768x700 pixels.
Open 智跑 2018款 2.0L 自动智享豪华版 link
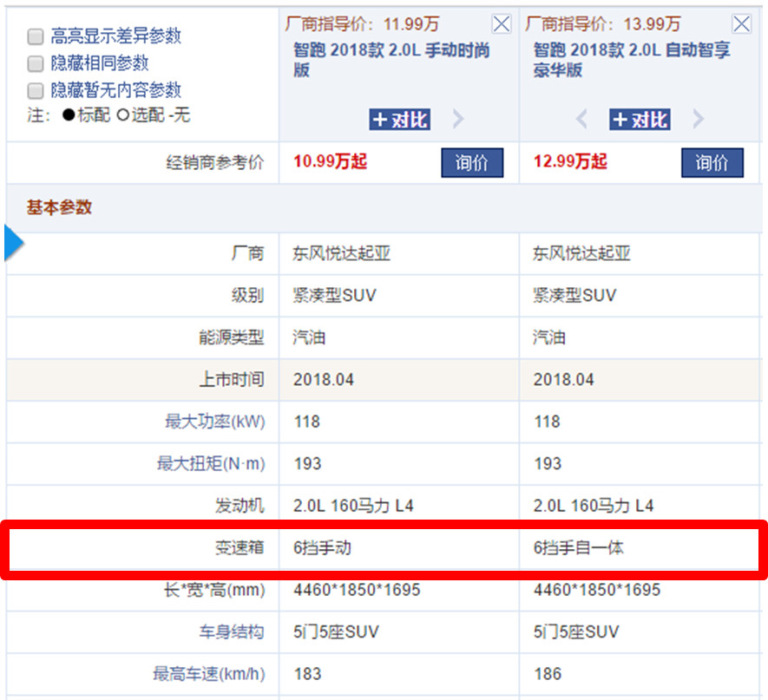[632, 60]
